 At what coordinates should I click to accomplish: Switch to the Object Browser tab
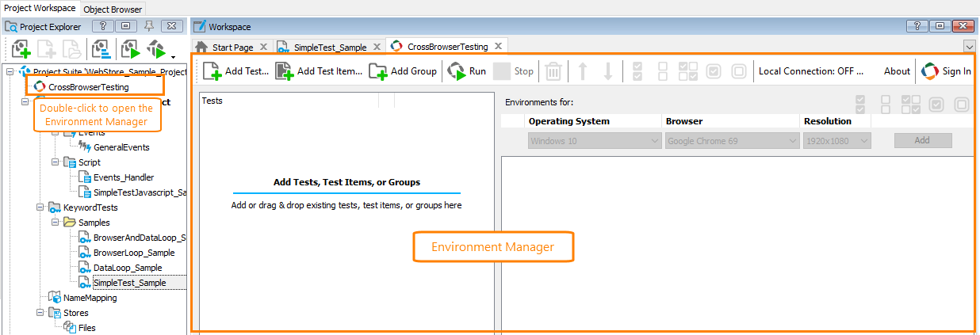click(x=112, y=9)
